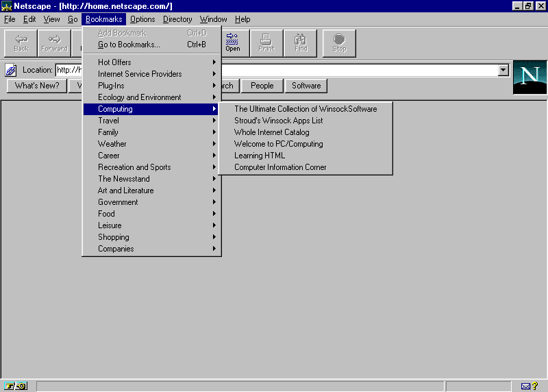Expand the Leisure bookmark folder

coord(152,225)
